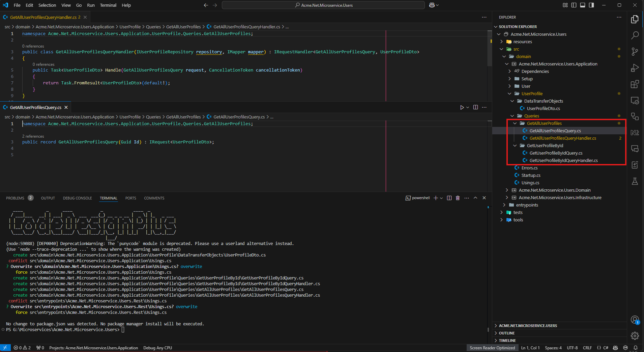The image size is (644, 352).
Task: Toggle the bottom panel visibility
Action: point(583,5)
